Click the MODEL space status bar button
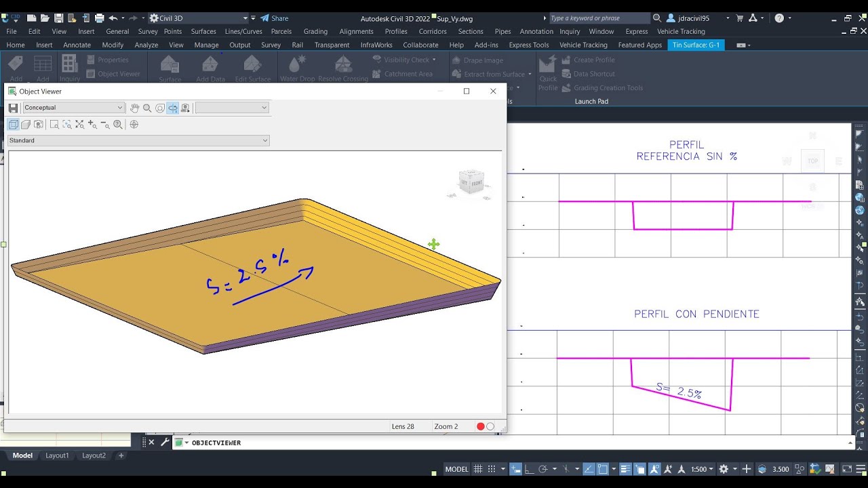The image size is (868, 488). tap(457, 469)
